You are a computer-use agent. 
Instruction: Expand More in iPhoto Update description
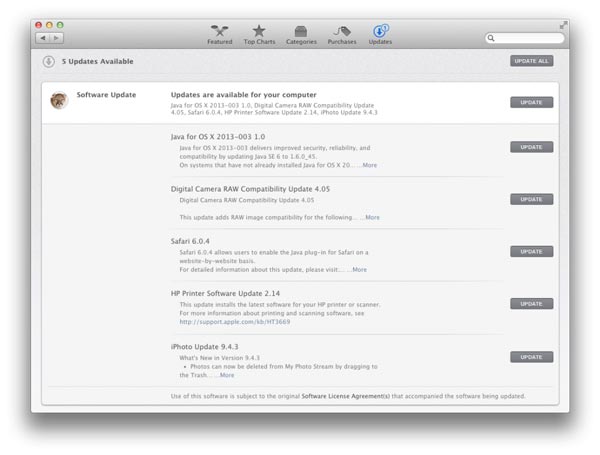click(227, 375)
